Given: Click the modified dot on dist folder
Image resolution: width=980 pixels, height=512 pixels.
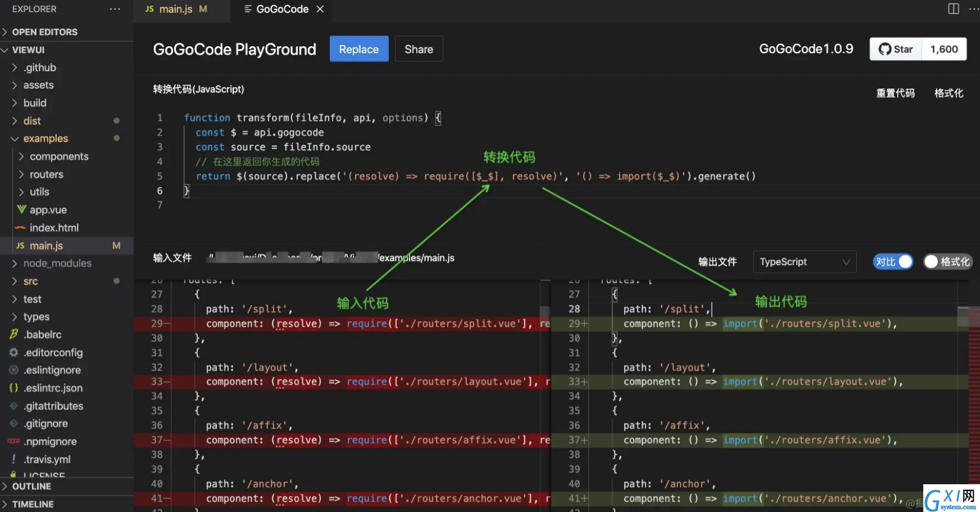Looking at the screenshot, I should click(x=116, y=121).
